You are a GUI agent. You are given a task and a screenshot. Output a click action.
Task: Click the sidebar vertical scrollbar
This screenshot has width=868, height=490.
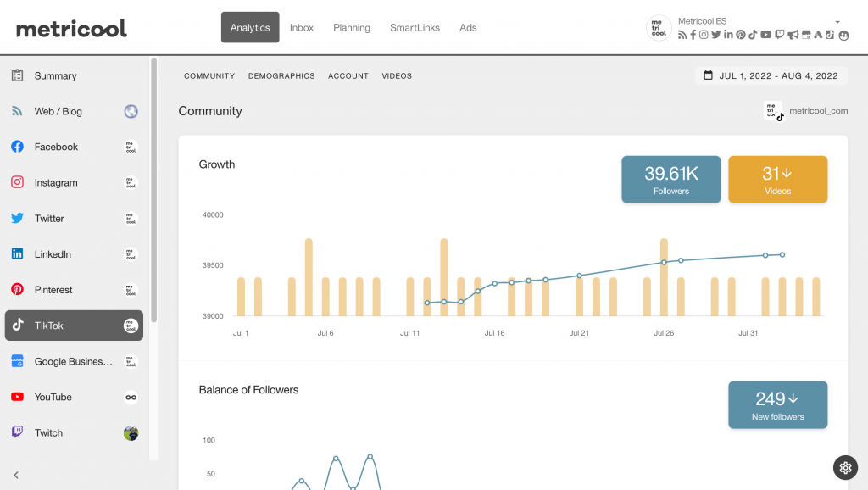tap(154, 190)
